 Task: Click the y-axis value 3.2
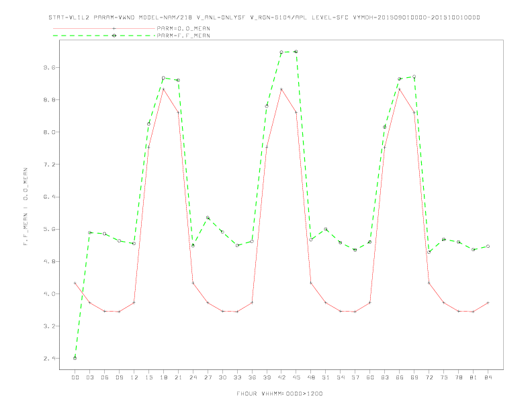50,326
